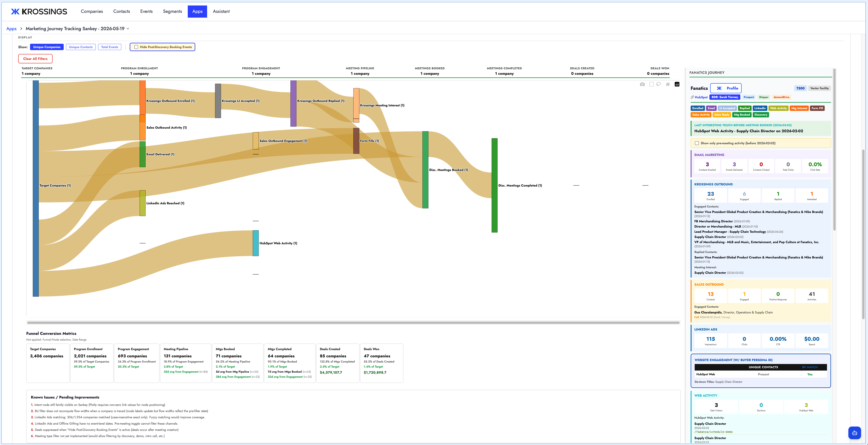868x445 pixels.
Task: Open the Companies menu
Action: (92, 11)
